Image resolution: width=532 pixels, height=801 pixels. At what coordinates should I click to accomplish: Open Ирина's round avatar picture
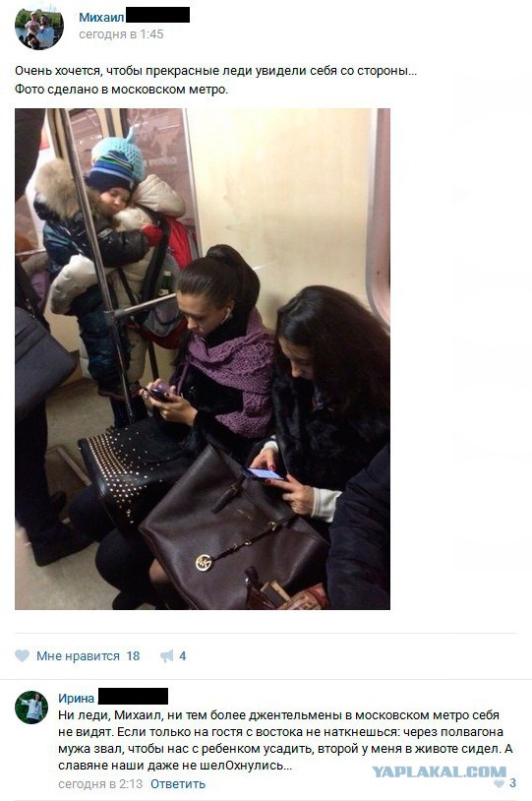(31, 707)
